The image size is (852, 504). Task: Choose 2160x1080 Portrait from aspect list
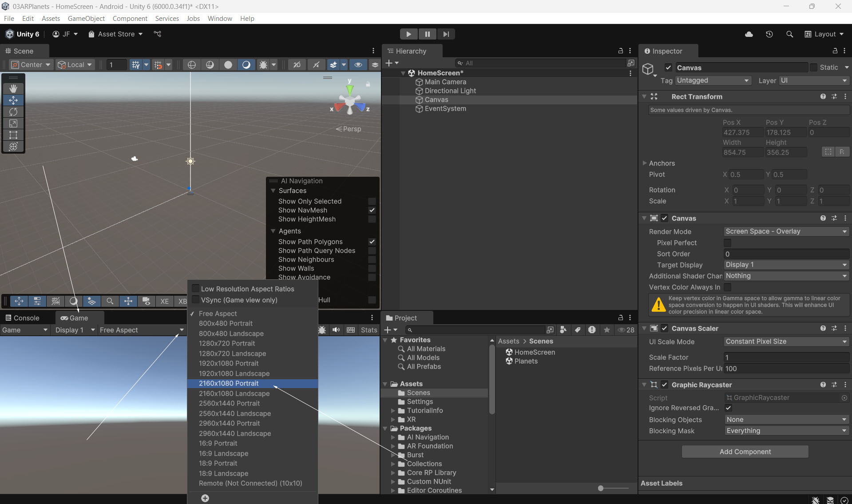click(x=229, y=383)
